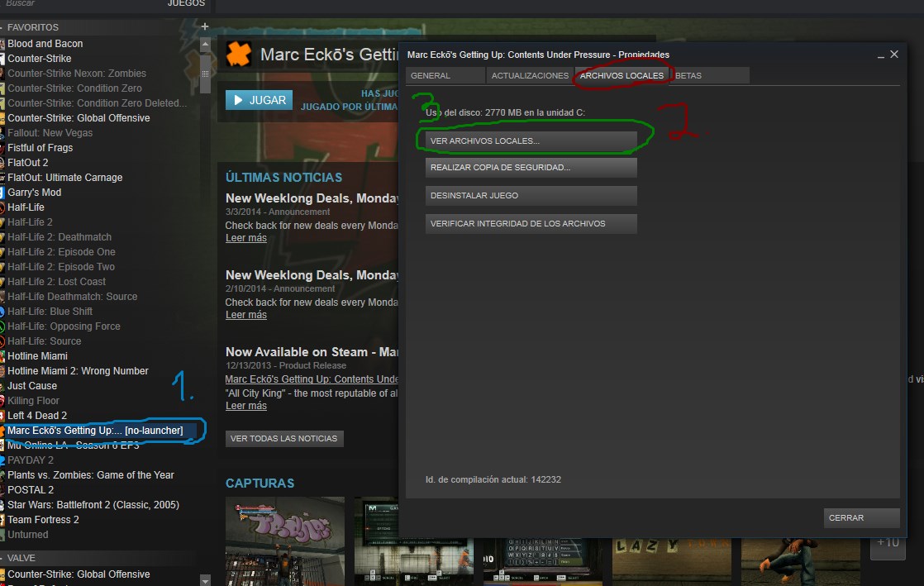Minimize the Propiedades dialog
The image size is (924, 586).
pyautogui.click(x=881, y=55)
